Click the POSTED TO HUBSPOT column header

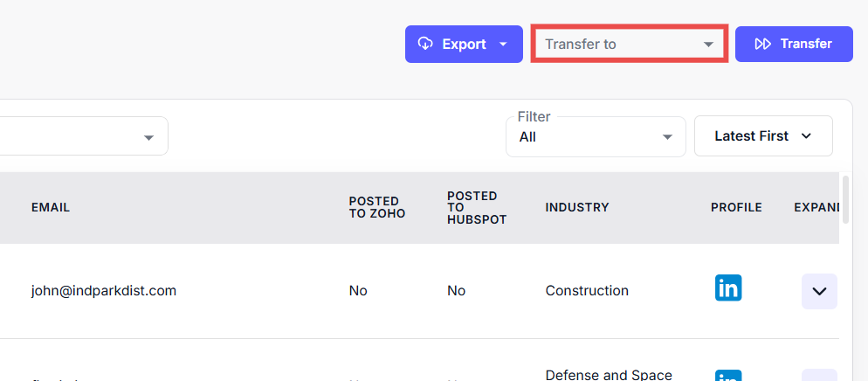(476, 207)
